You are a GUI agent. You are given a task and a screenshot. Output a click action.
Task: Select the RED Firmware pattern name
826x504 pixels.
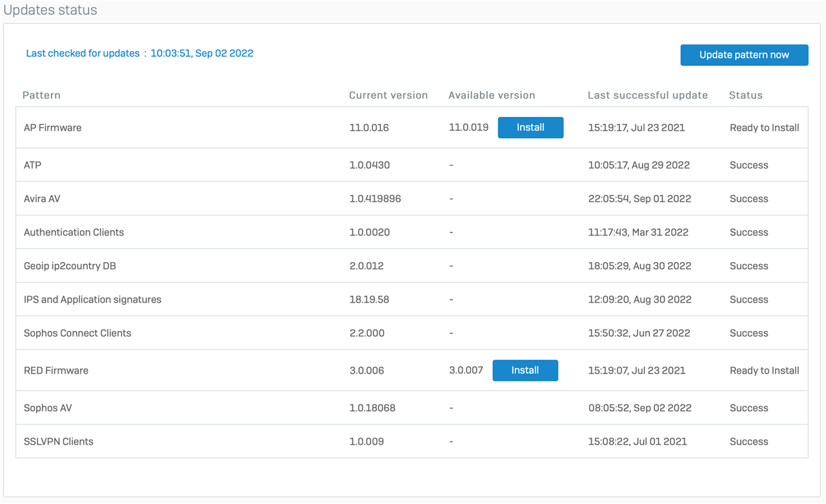56,370
